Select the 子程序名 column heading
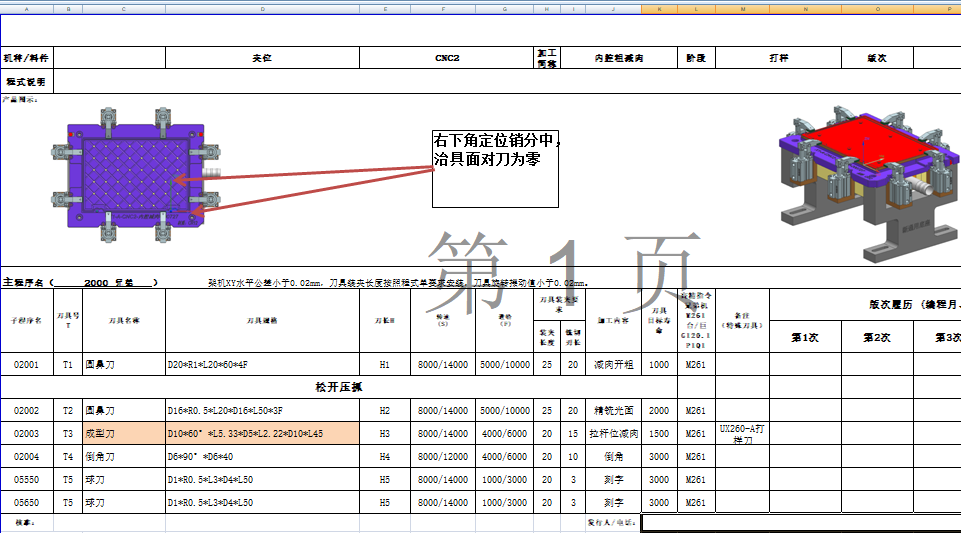 click(26, 320)
